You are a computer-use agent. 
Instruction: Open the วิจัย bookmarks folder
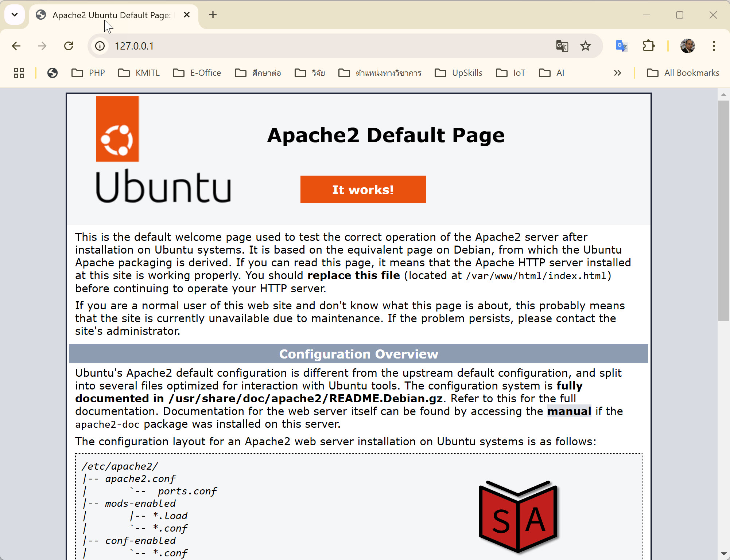[x=310, y=73]
